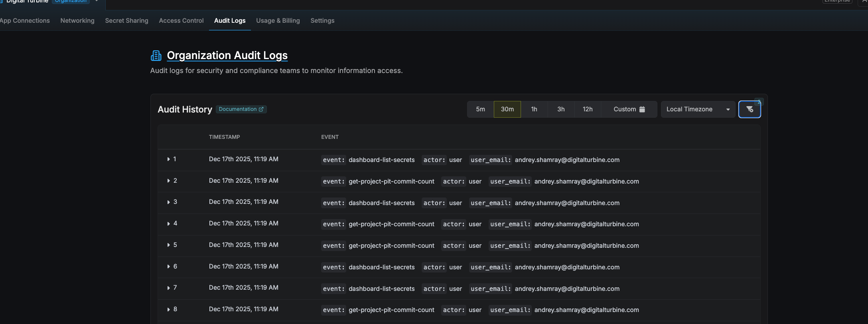Expand audit log row 4
This screenshot has width=868, height=324.
click(168, 223)
